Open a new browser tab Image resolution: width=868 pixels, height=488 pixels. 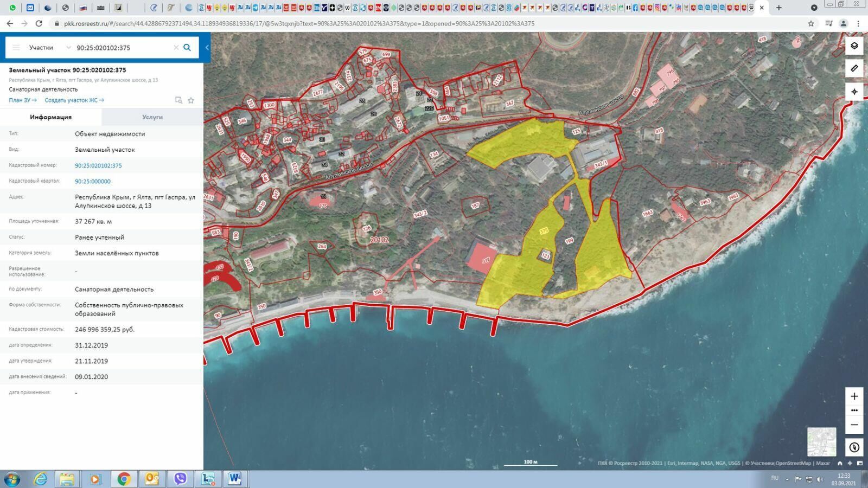click(x=778, y=8)
